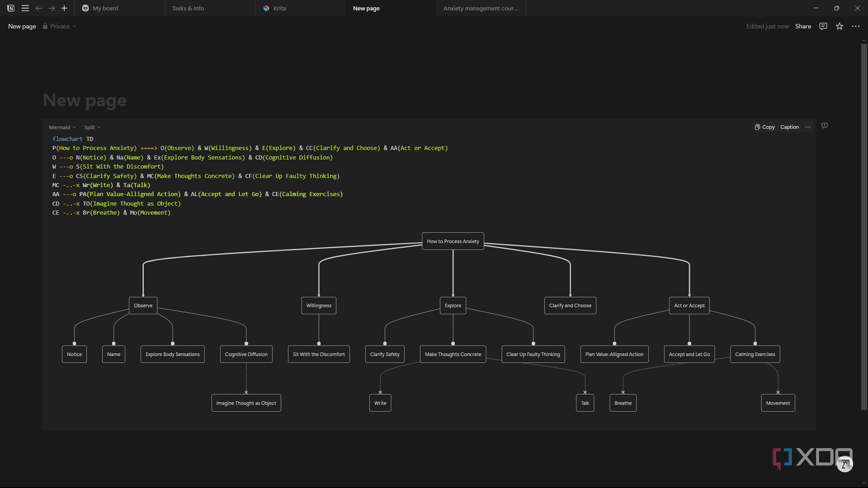Image resolution: width=868 pixels, height=488 pixels.
Task: Click the Clarify Safety node
Action: [x=385, y=354]
